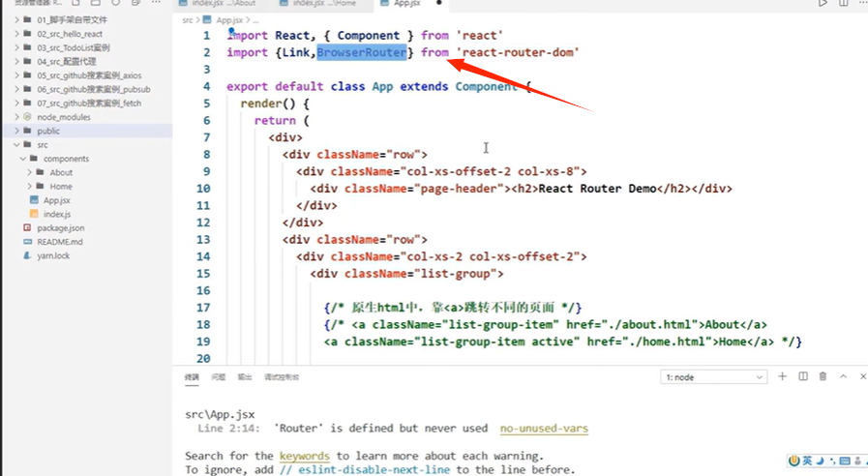
Task: Expand the node_modules folder chevron
Action: coord(16,117)
